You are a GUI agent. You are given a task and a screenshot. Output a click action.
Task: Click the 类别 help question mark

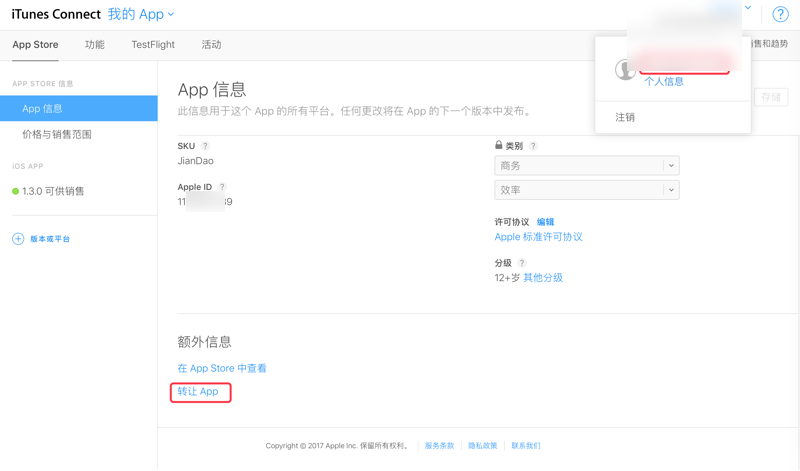click(533, 146)
